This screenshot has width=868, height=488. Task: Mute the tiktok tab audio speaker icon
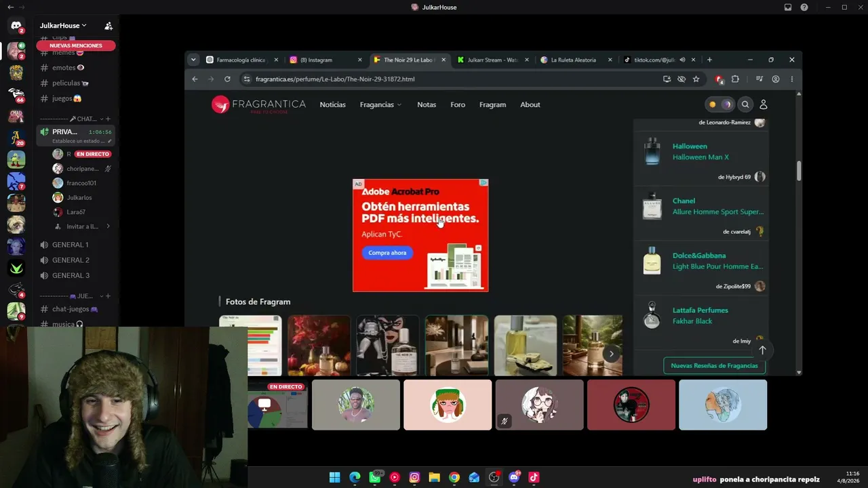[x=682, y=60]
